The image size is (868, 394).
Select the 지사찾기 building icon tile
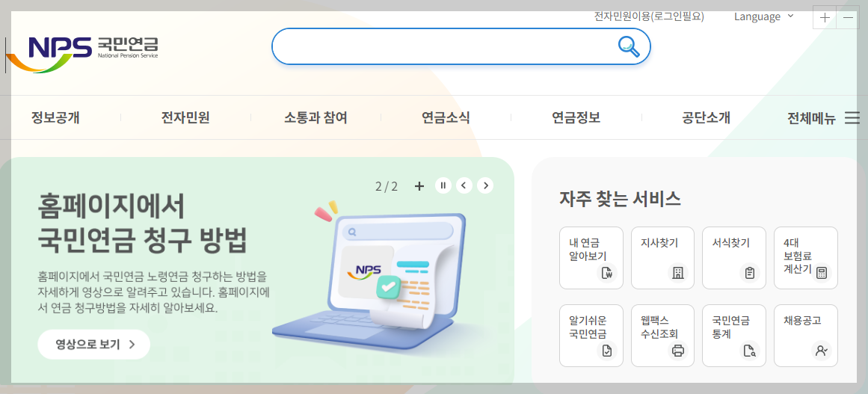662,258
